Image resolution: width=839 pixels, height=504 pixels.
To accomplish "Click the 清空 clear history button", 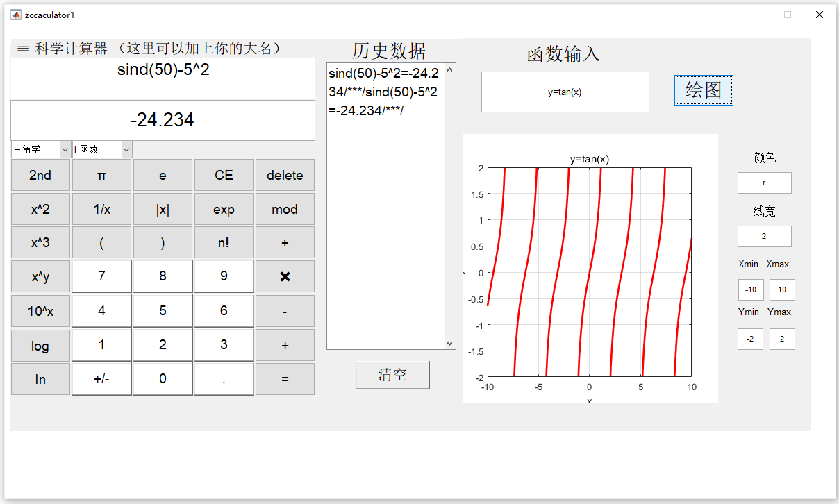I will tap(392, 375).
